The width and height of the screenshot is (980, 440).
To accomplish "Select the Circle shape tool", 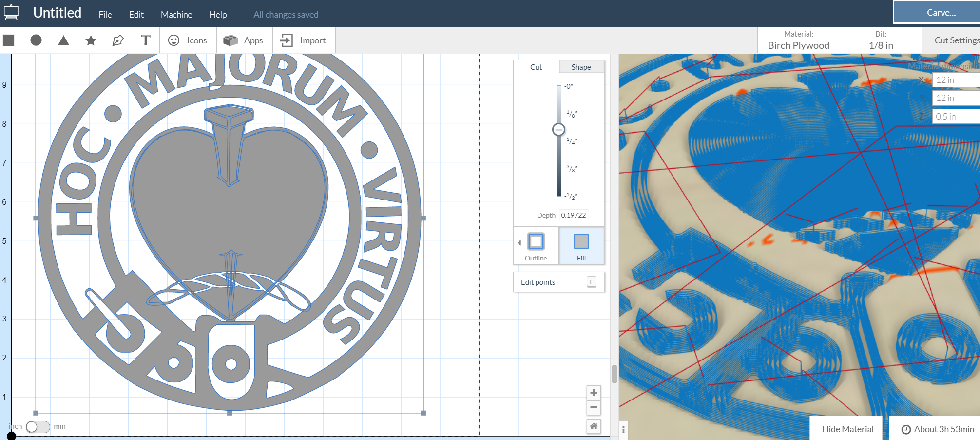I will [36, 40].
